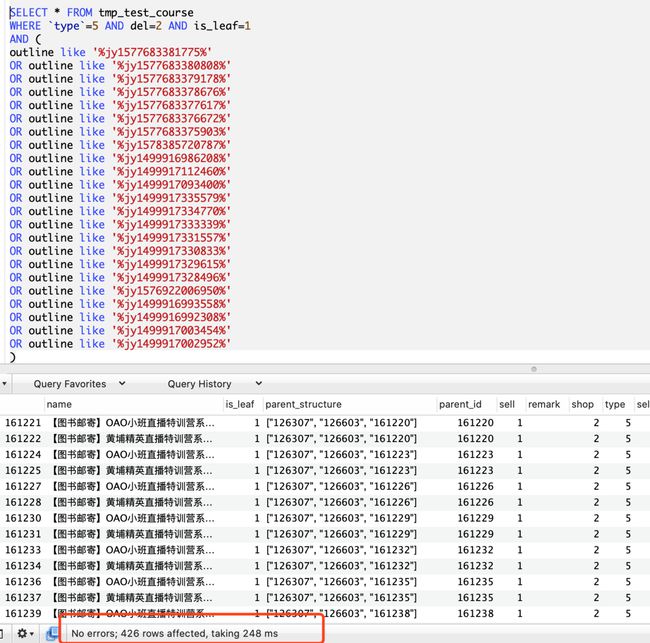Sort by the name column header
This screenshot has height=643, width=650.
pos(133,404)
